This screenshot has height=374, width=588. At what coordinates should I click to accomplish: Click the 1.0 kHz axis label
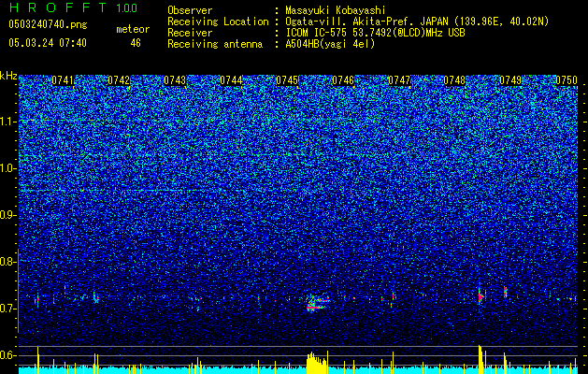coord(8,168)
